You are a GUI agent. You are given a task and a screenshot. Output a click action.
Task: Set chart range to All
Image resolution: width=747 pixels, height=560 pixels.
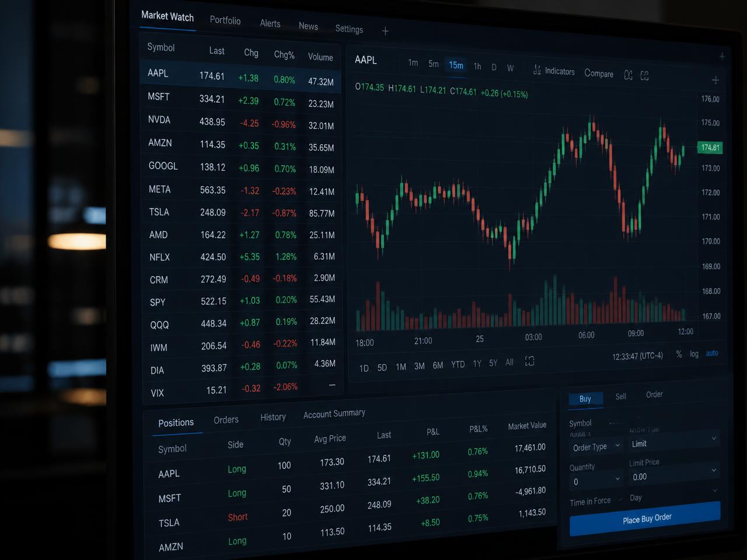point(509,362)
